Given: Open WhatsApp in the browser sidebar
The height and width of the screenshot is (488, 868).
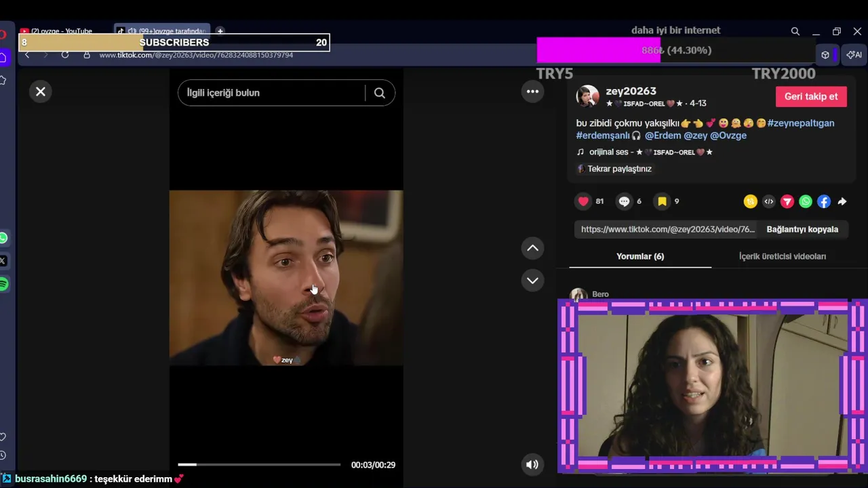Looking at the screenshot, I should coord(3,238).
